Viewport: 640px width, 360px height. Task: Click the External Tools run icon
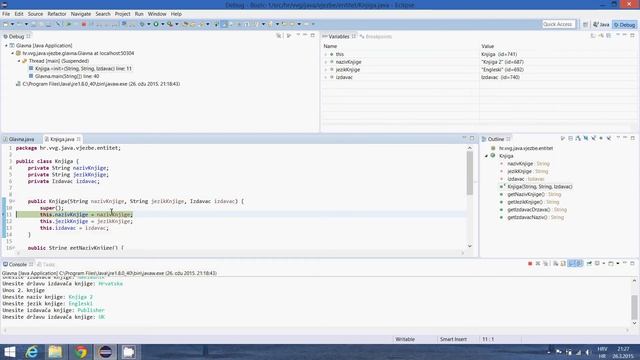click(170, 24)
